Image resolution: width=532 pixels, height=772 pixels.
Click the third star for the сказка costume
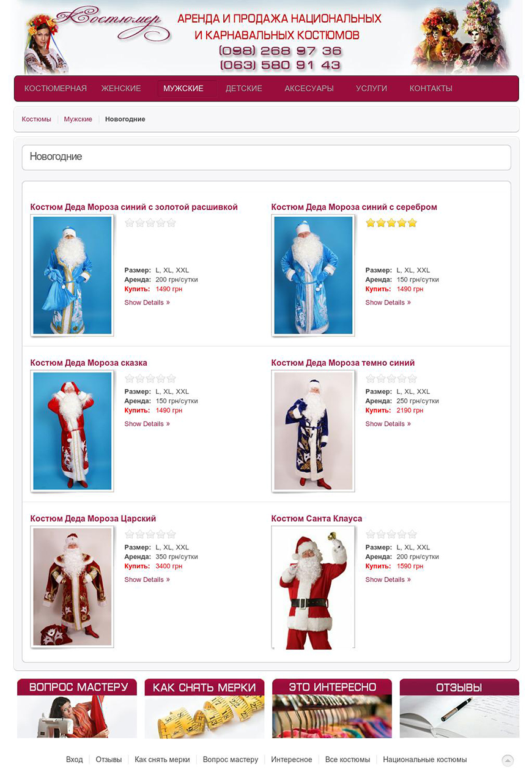[150, 379]
